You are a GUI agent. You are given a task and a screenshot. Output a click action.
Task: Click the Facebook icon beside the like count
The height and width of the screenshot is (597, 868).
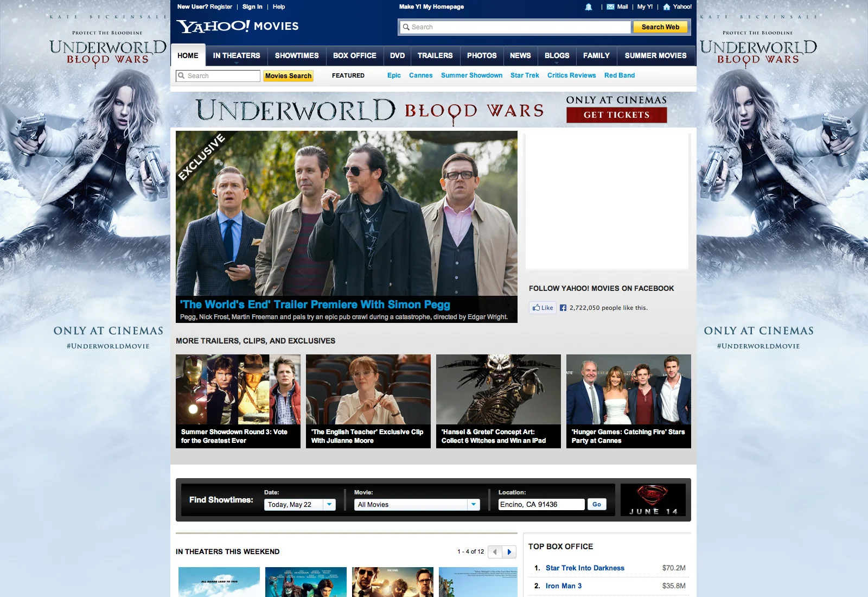pos(563,308)
